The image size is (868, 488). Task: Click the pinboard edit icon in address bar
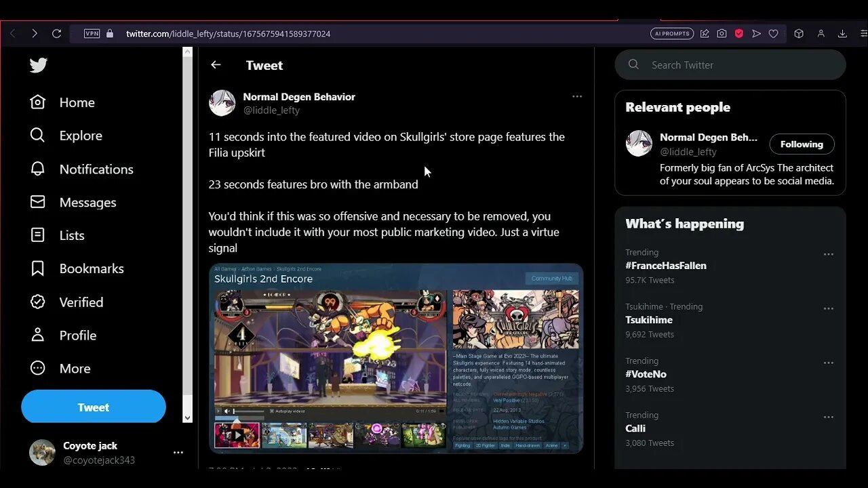705,33
